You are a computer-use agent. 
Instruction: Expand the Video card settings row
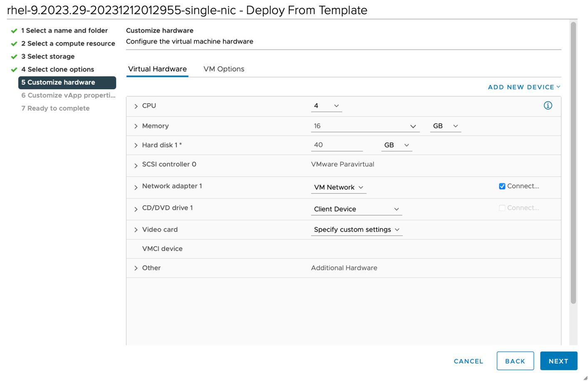coord(136,230)
